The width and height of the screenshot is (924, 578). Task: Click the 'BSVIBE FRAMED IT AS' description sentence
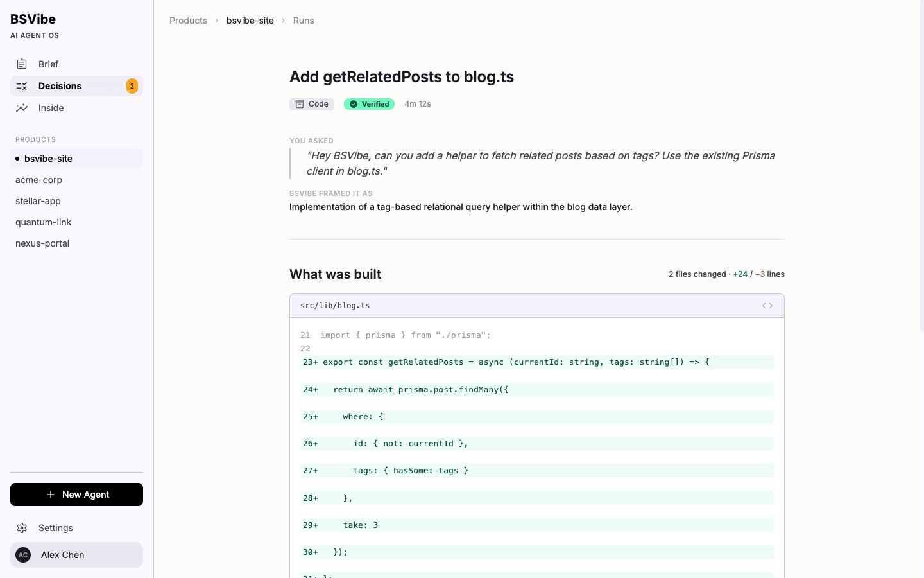tap(461, 207)
